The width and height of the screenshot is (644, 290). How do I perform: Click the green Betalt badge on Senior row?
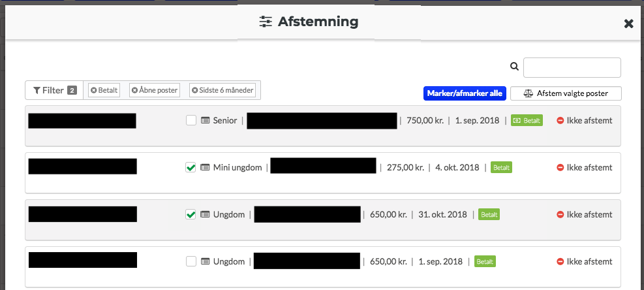pyautogui.click(x=527, y=121)
